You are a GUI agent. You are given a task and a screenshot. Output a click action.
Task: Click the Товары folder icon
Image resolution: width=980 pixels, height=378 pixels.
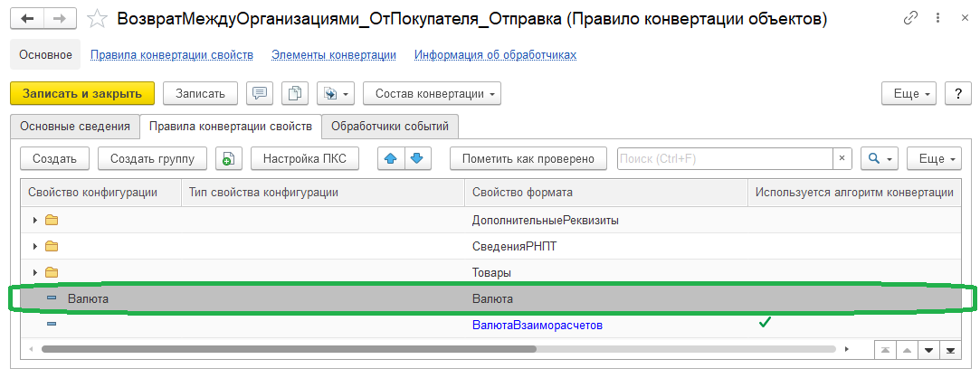(x=52, y=272)
